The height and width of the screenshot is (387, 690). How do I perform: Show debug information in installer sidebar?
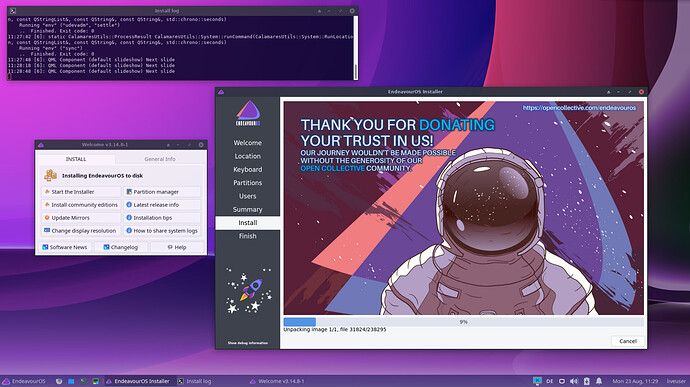point(247,343)
